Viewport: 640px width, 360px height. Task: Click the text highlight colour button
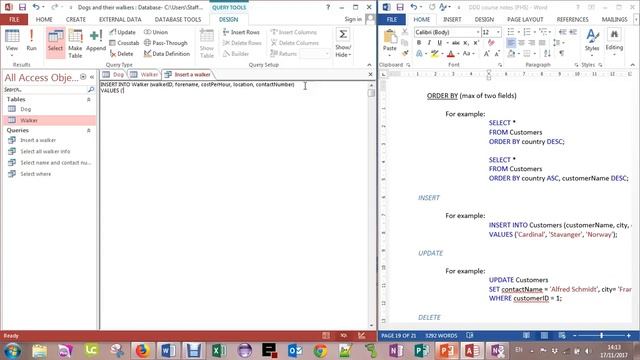pyautogui.click(x=434, y=53)
